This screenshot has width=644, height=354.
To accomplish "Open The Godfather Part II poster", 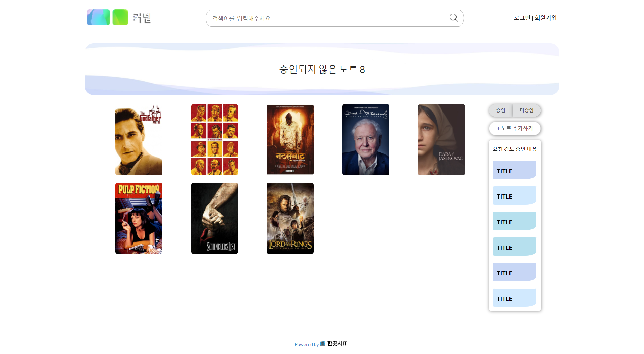I will coord(139,140).
